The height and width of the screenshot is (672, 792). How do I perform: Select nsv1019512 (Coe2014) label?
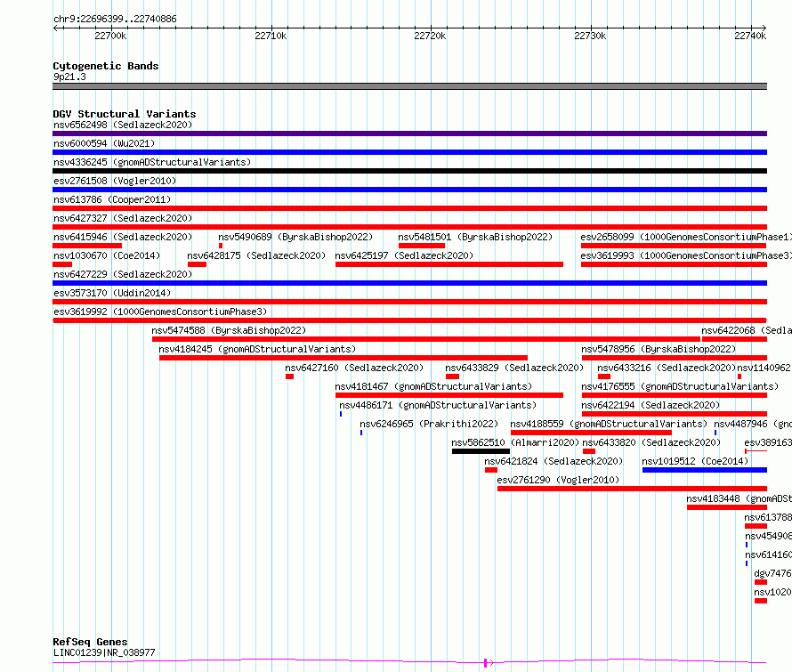click(695, 461)
